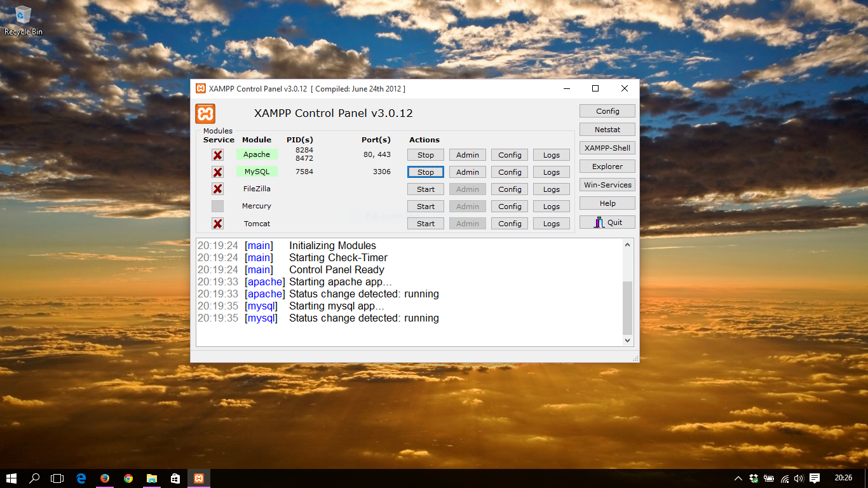Click the Mercury module label
This screenshot has width=868, height=488.
point(257,206)
